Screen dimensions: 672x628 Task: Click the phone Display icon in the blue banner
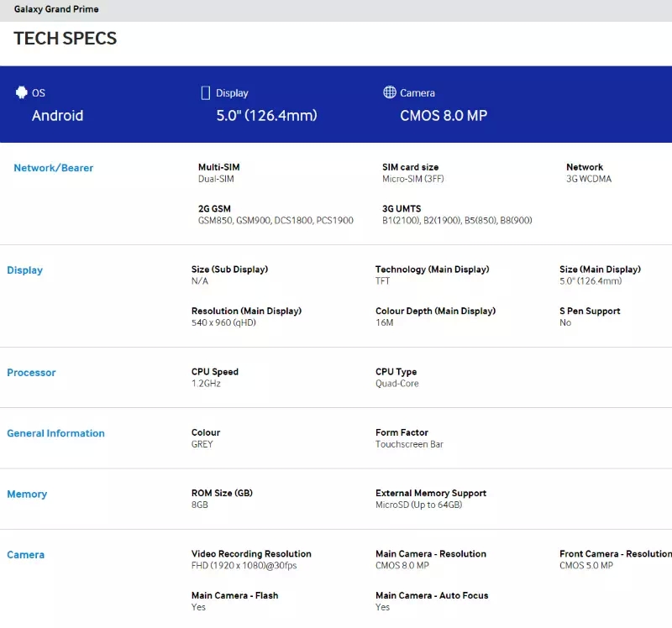pos(205,93)
